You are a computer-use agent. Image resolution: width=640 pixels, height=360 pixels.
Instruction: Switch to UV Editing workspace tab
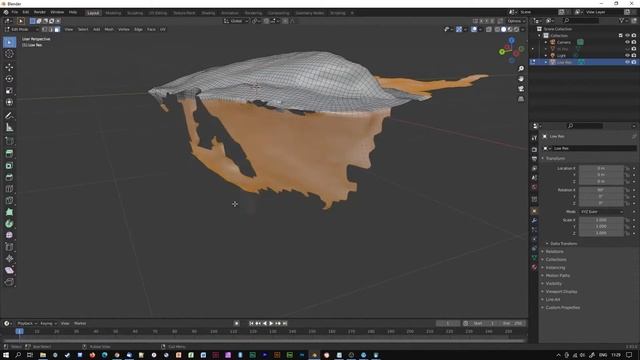158,13
